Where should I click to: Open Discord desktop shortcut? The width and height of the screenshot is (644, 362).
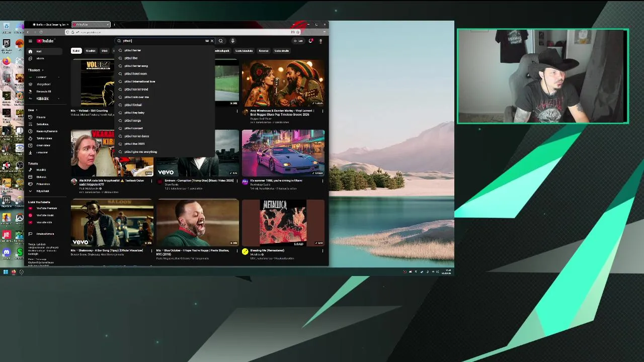click(x=7, y=253)
